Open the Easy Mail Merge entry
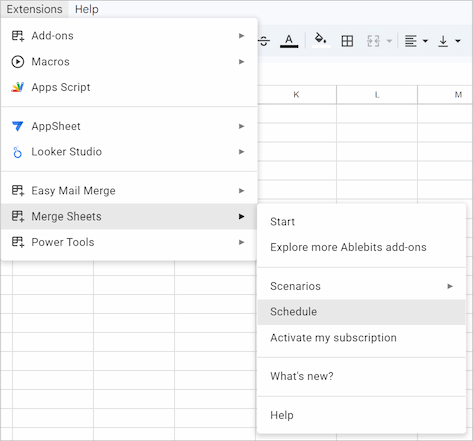The image size is (473, 441). [129, 191]
